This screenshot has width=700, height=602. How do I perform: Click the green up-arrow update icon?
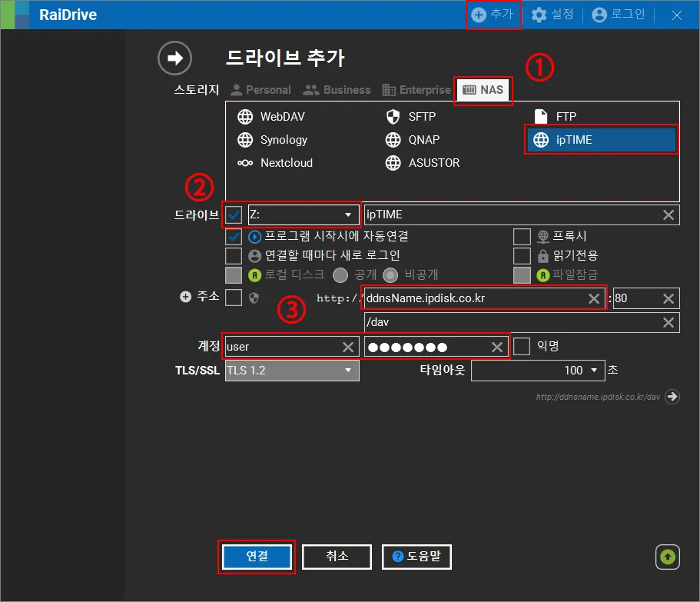pyautogui.click(x=668, y=557)
